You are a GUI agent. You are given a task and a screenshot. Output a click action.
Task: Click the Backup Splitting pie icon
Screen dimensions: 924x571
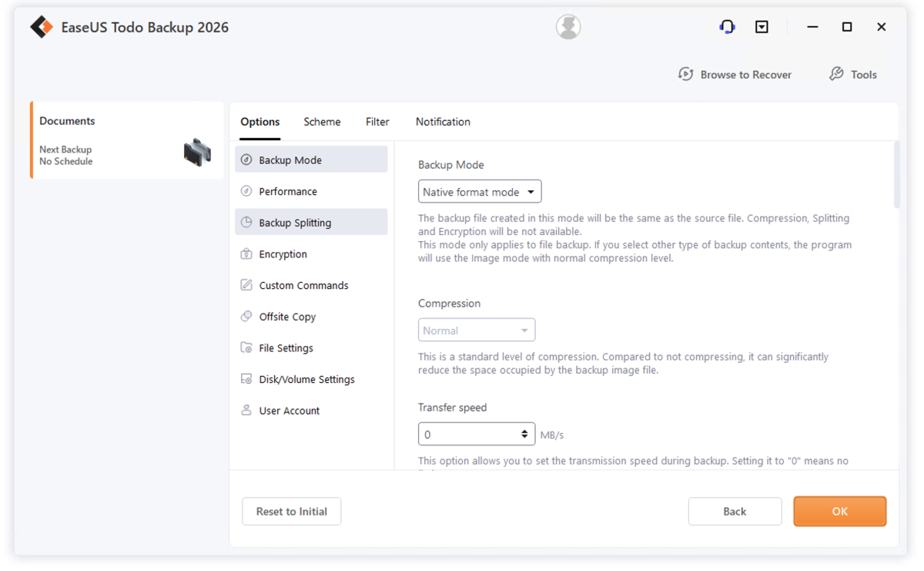pos(246,223)
